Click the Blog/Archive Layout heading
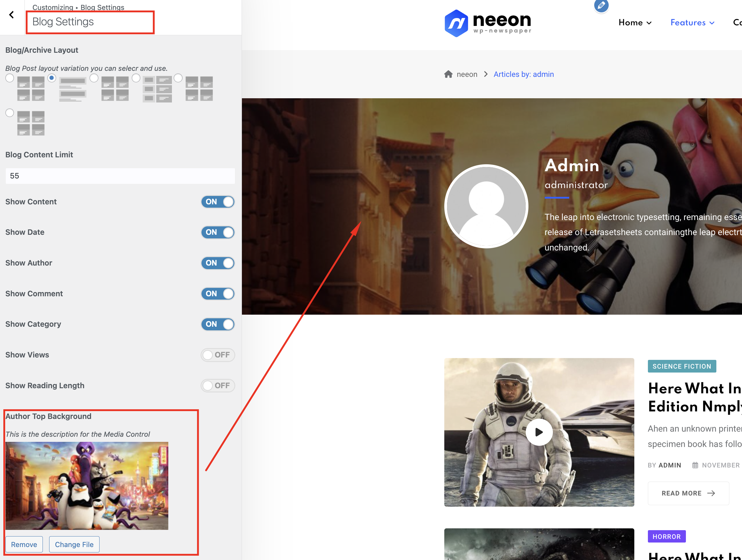 (x=42, y=50)
